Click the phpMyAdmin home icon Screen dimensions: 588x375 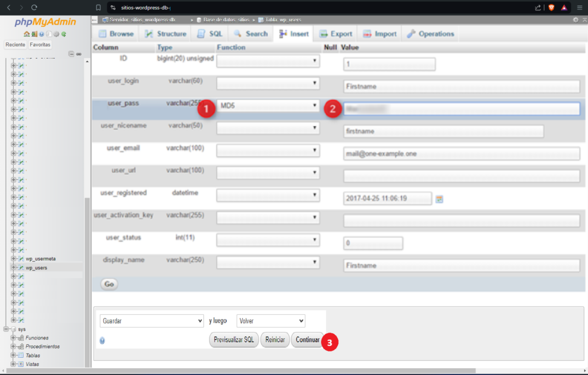coord(26,34)
